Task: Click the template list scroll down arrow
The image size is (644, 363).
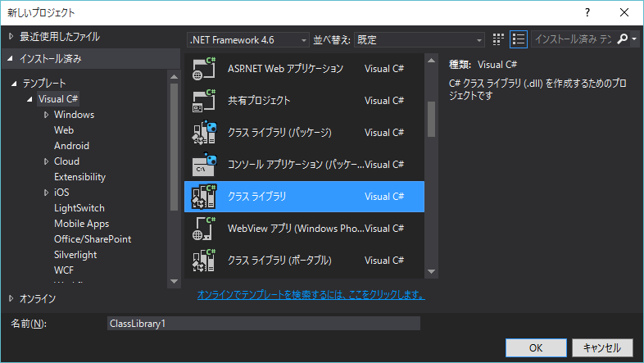Action: [431, 271]
